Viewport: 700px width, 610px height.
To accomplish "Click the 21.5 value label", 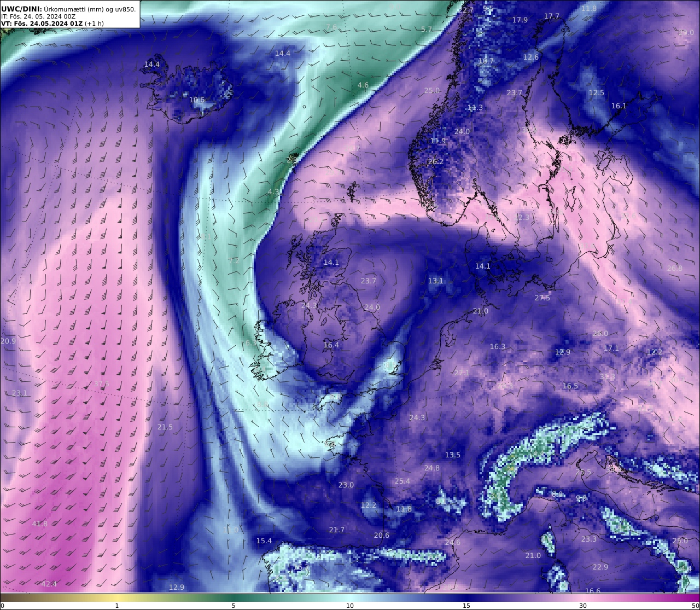I will click(165, 427).
